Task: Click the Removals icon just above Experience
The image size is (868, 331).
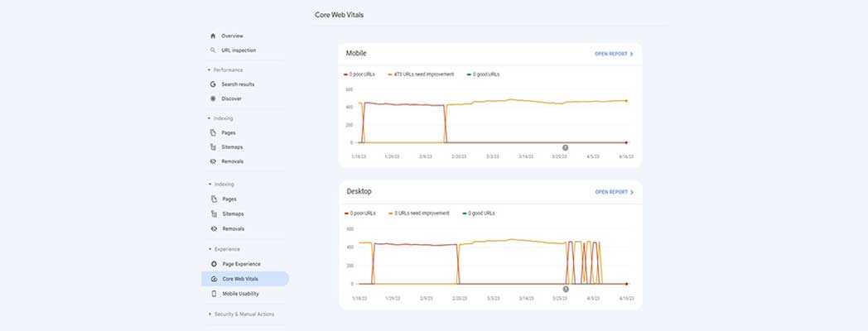Action: click(214, 228)
